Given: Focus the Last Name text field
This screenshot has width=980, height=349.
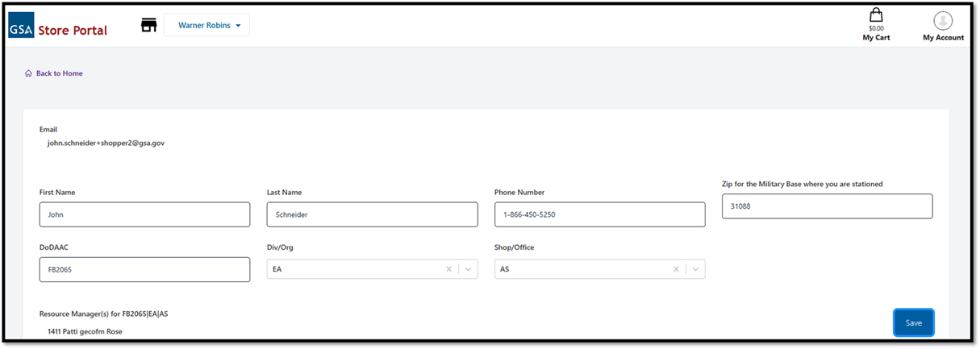Looking at the screenshot, I should pyautogui.click(x=372, y=214).
